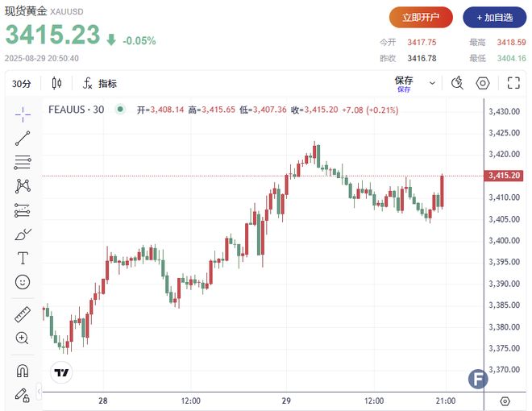
Task: Select the Text annotation tool
Action: (23, 259)
